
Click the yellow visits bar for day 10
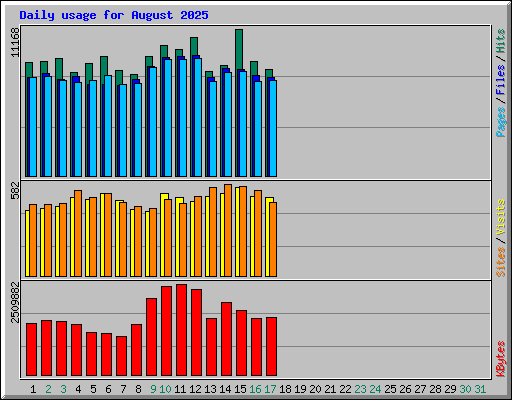[x=162, y=235]
